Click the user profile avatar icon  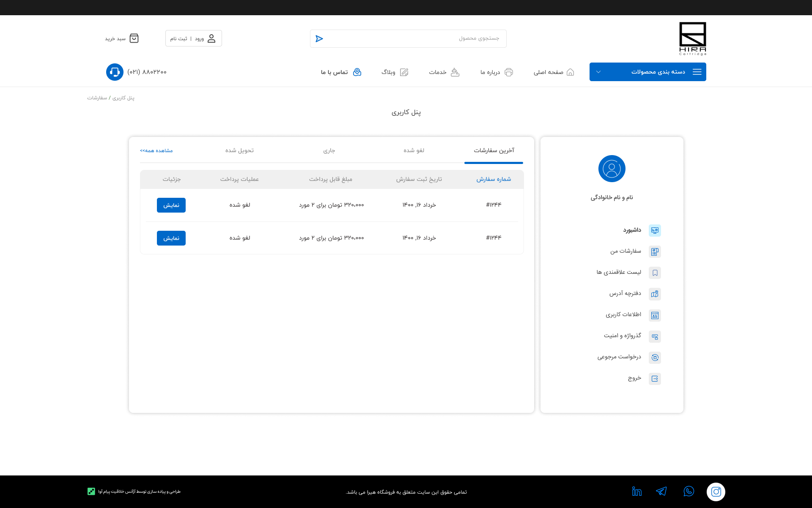pyautogui.click(x=612, y=169)
